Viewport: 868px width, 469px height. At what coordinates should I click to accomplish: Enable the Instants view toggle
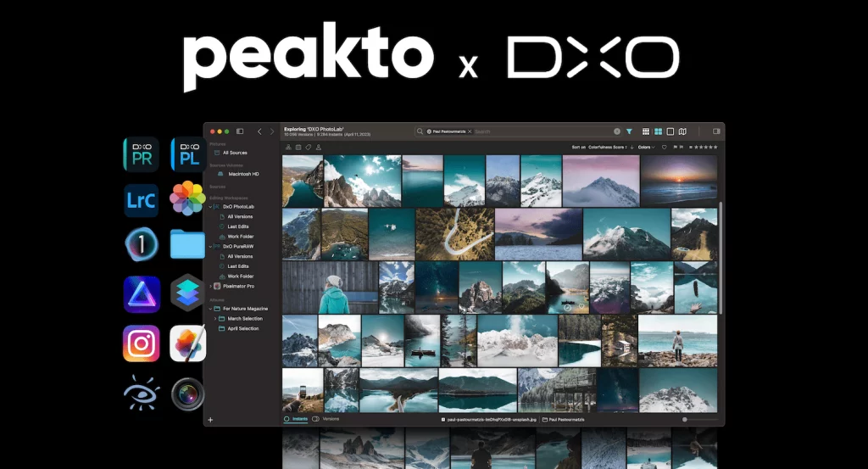[296, 419]
